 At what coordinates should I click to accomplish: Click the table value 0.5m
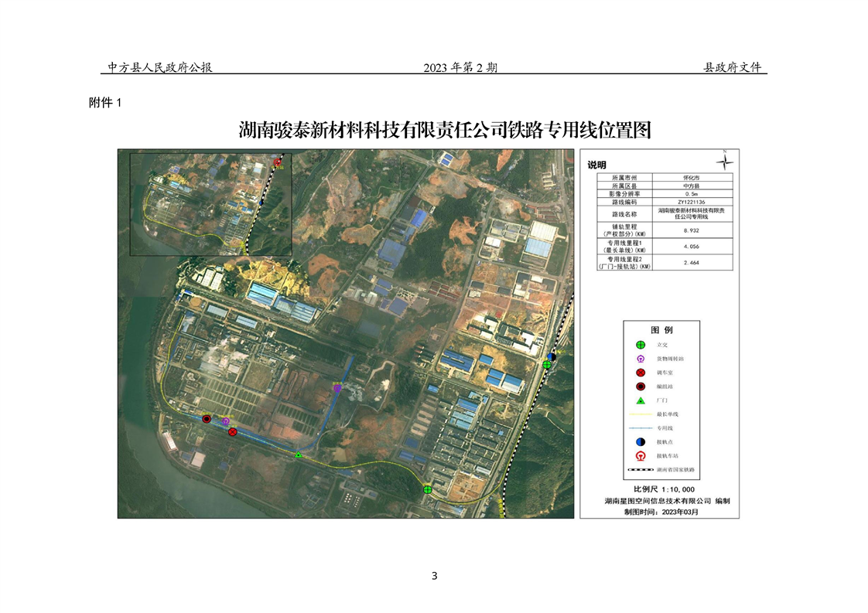(692, 193)
